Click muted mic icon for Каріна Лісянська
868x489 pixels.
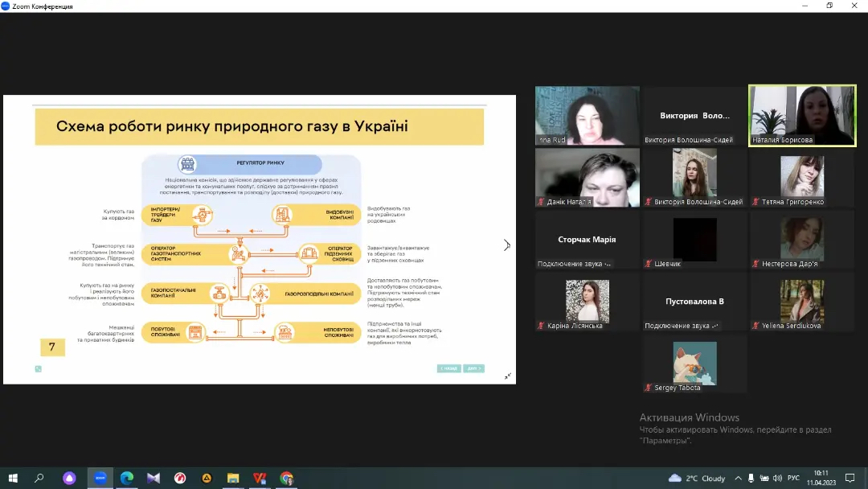542,326
